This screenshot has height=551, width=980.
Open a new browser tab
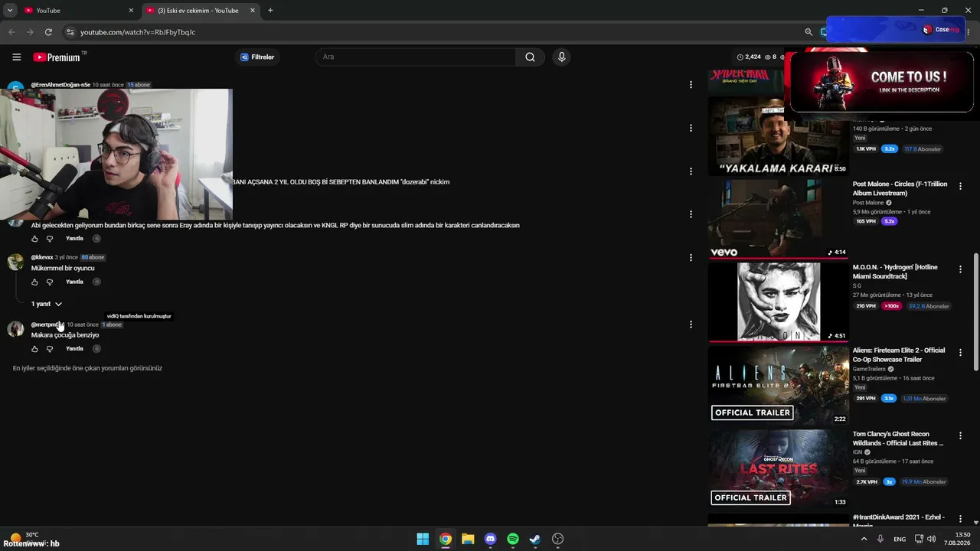(x=270, y=11)
